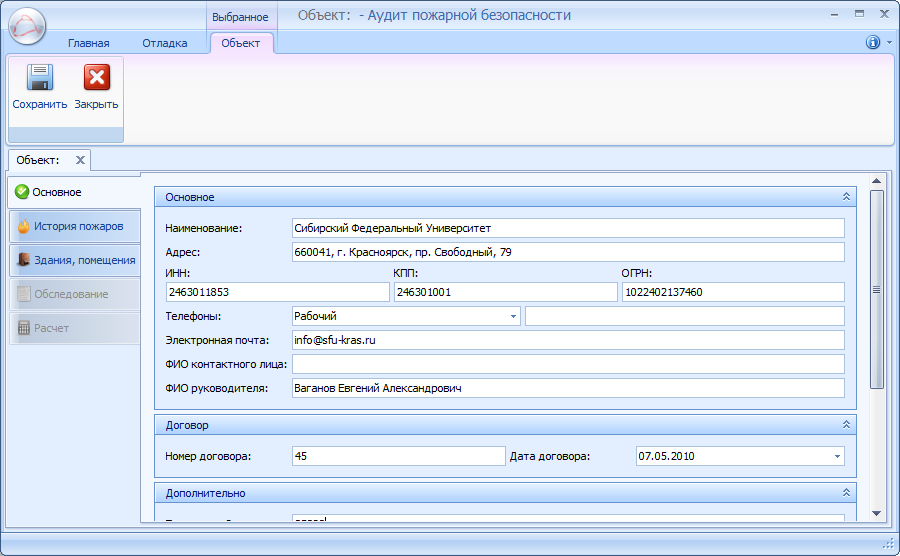
Task: Click the Выбранное contextual tab header
Action: (x=240, y=17)
